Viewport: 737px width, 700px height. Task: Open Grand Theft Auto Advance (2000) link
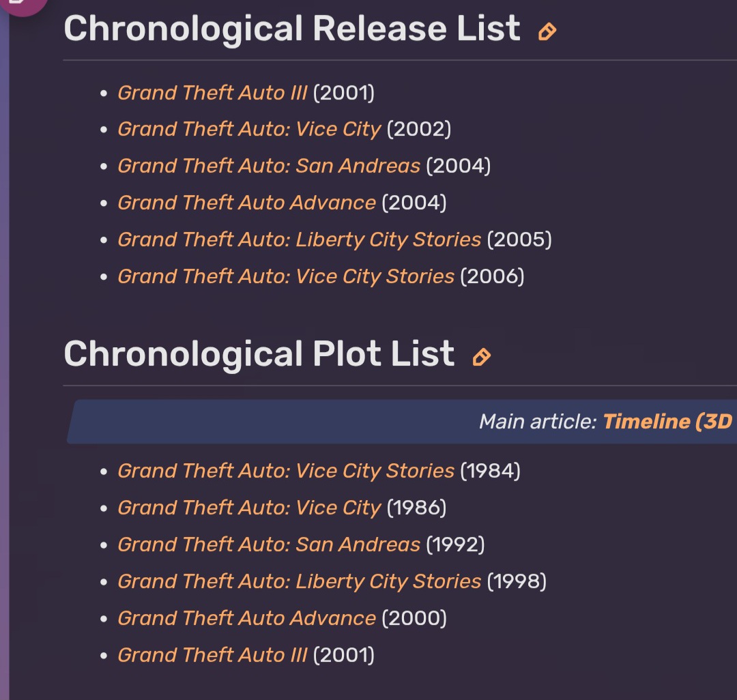click(247, 618)
